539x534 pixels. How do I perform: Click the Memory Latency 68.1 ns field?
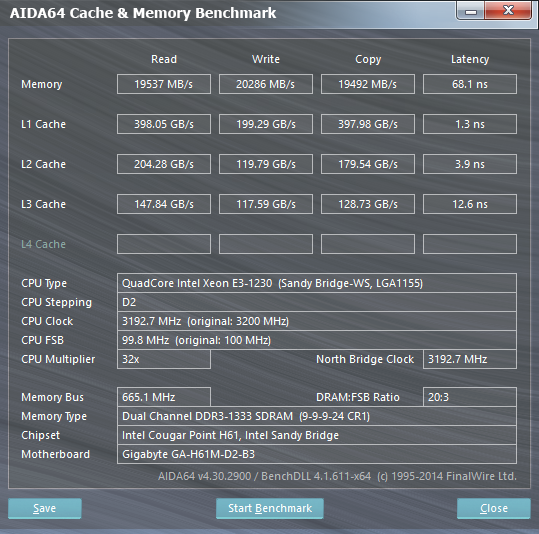pyautogui.click(x=470, y=84)
